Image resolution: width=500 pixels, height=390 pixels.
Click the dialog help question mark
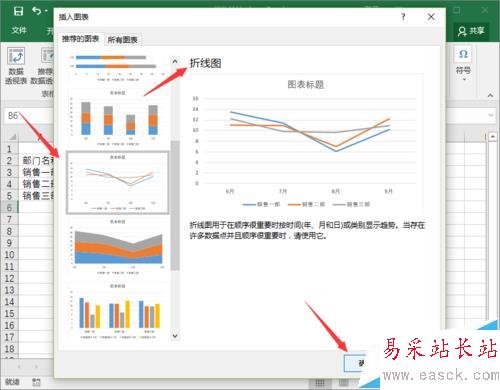pos(403,17)
